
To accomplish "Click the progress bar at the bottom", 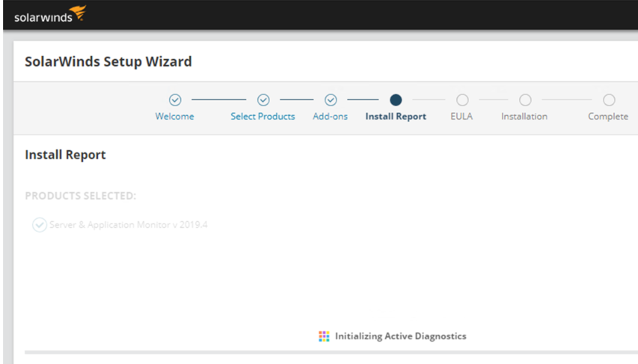I will coord(331,352).
